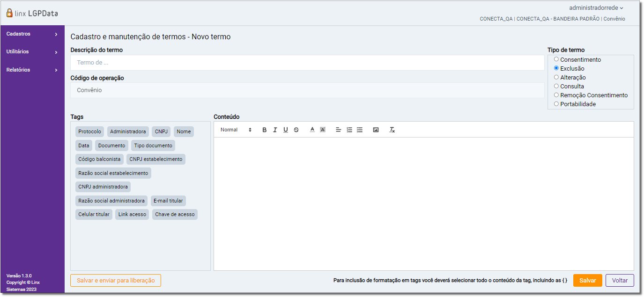Insert the CNPJ administradora tag
644x297 pixels.
click(103, 187)
